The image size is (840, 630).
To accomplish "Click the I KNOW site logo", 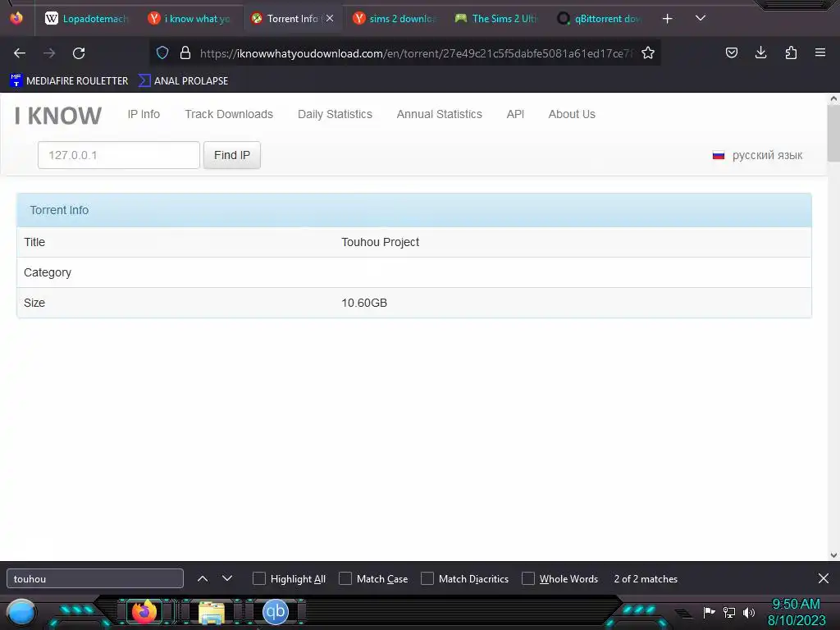I will (58, 116).
